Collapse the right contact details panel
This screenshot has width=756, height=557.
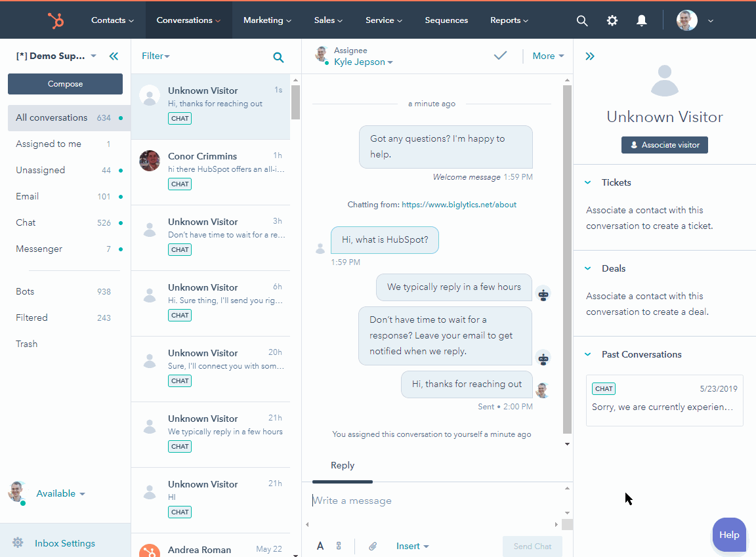click(590, 56)
